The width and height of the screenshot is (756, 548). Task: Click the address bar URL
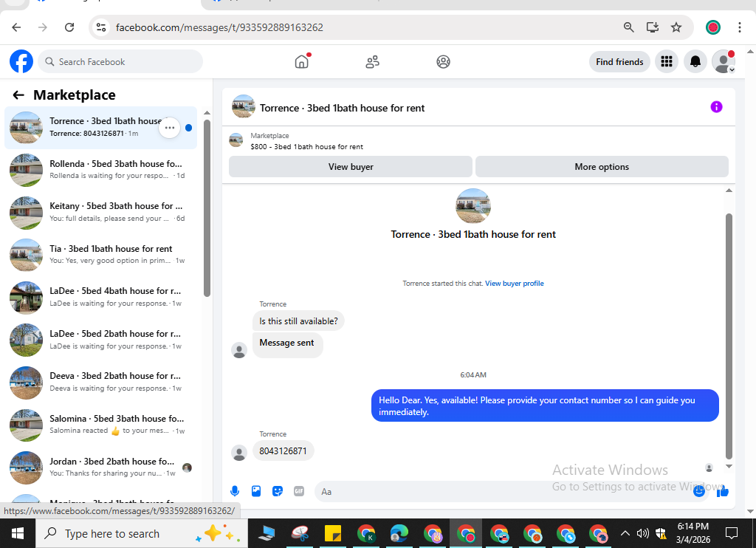(x=219, y=27)
